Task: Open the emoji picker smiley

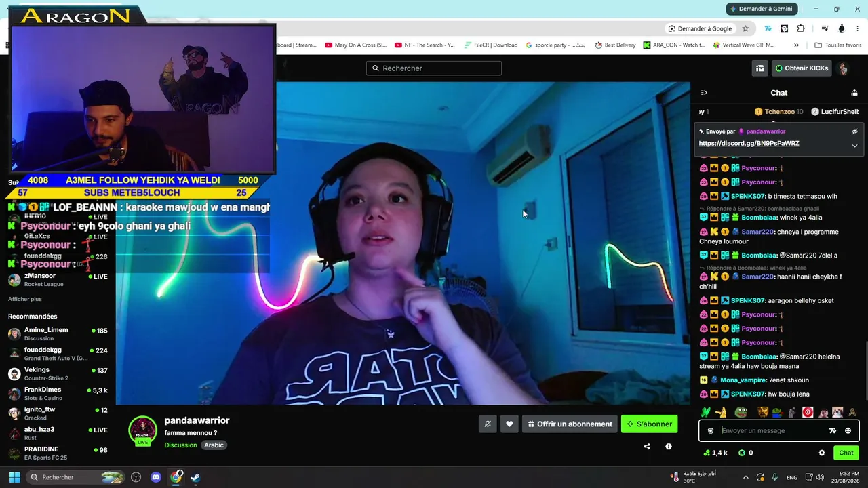Action: click(x=848, y=430)
